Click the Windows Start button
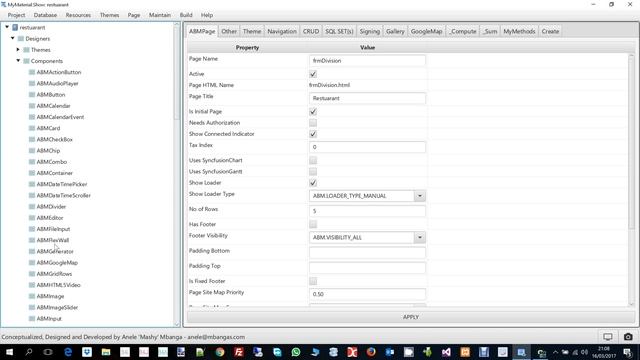 pos(9,352)
